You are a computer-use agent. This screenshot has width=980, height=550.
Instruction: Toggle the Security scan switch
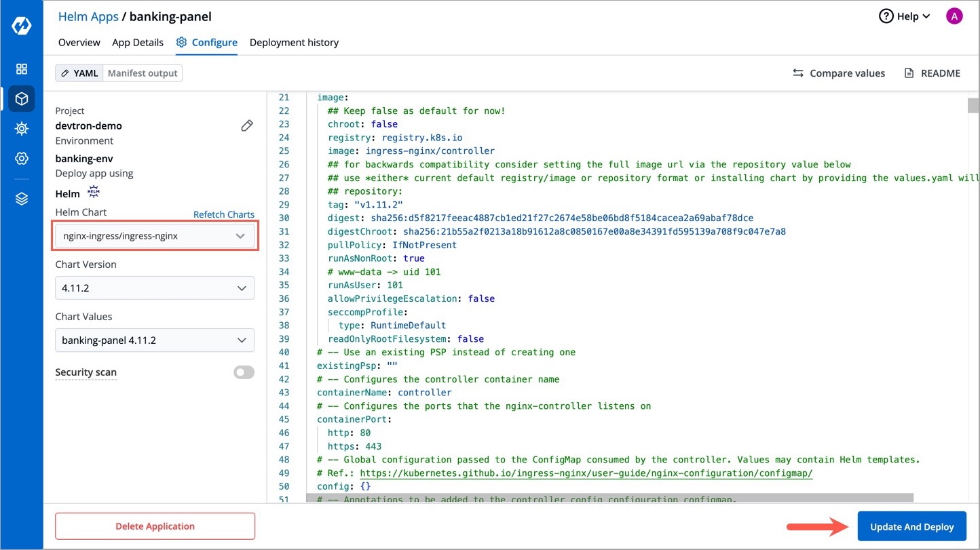coord(244,372)
